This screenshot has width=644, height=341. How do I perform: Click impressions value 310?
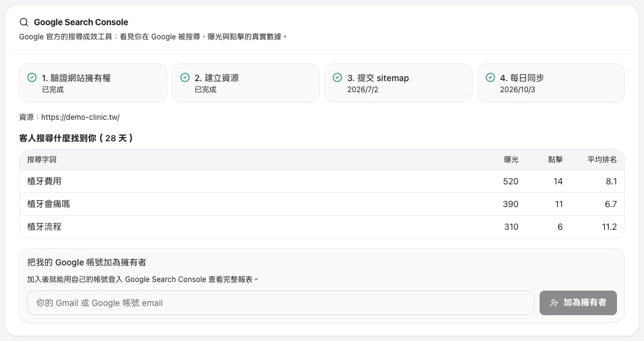(511, 226)
